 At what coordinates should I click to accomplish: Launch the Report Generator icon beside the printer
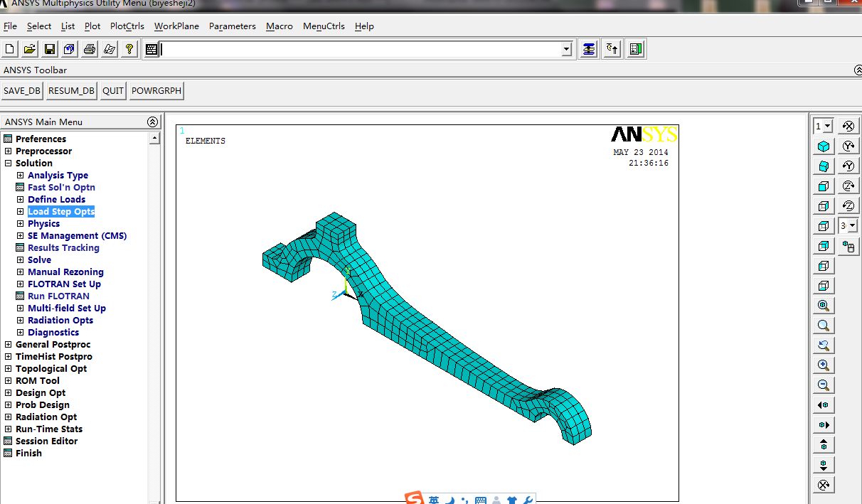click(x=110, y=49)
